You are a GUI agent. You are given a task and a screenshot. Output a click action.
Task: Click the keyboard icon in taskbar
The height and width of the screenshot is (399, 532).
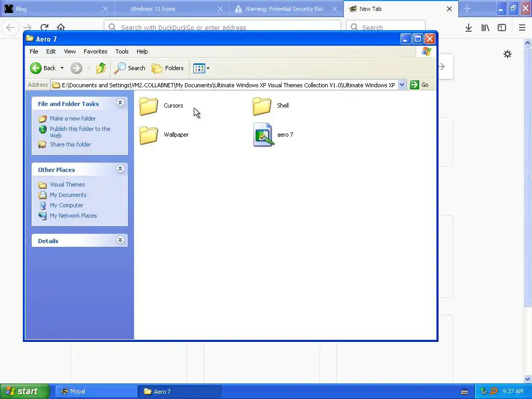pos(464,392)
